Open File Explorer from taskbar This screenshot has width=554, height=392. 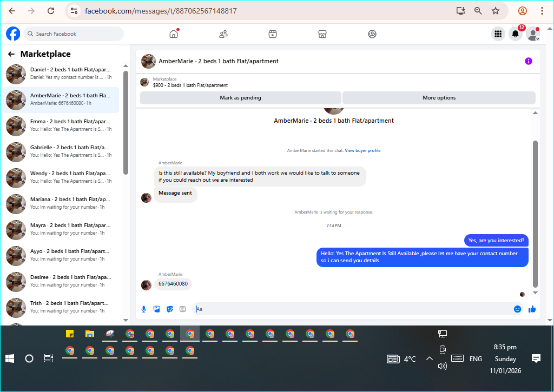tap(90, 334)
